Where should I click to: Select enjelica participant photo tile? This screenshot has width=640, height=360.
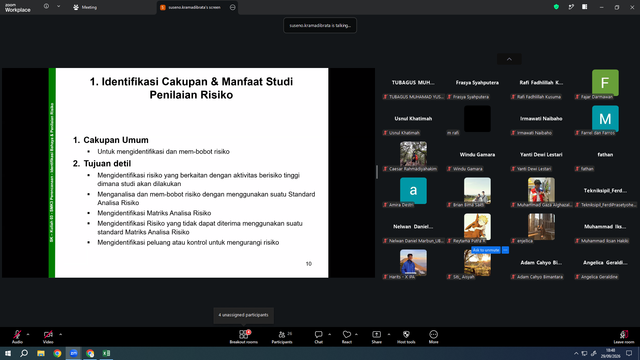pos(541,227)
